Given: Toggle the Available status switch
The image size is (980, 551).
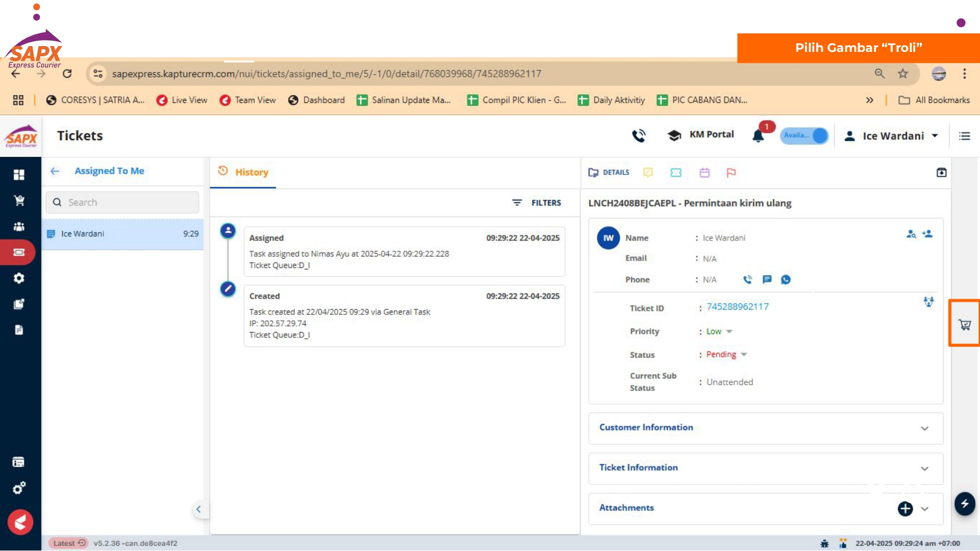Looking at the screenshot, I should (804, 135).
